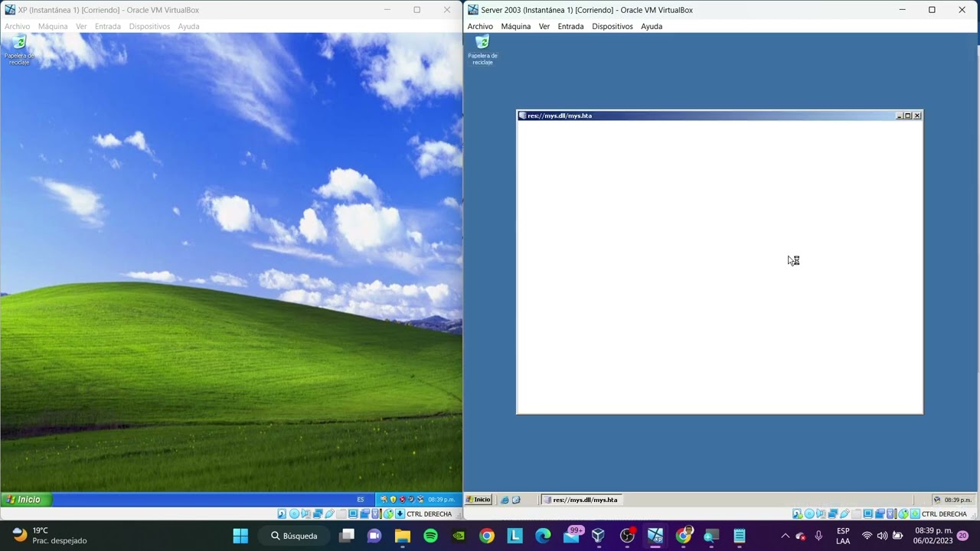
Task: Click XP tray red security alert shield
Action: click(x=403, y=500)
